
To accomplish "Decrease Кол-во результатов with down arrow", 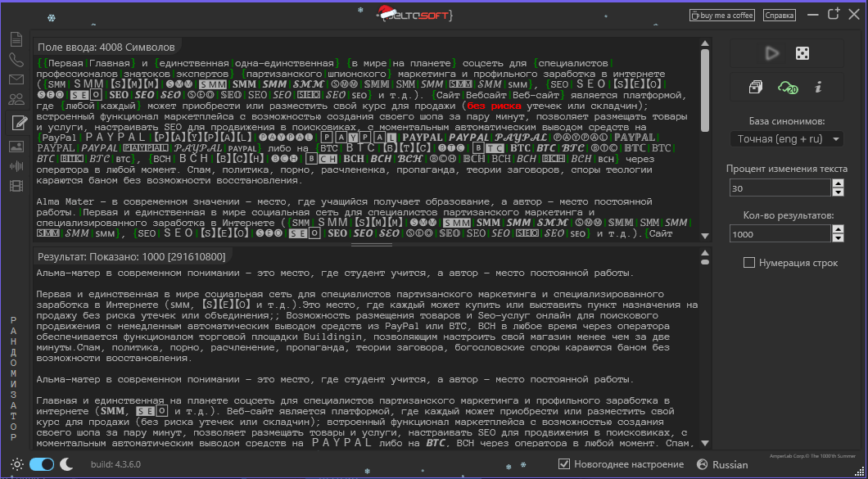I will 837,238.
